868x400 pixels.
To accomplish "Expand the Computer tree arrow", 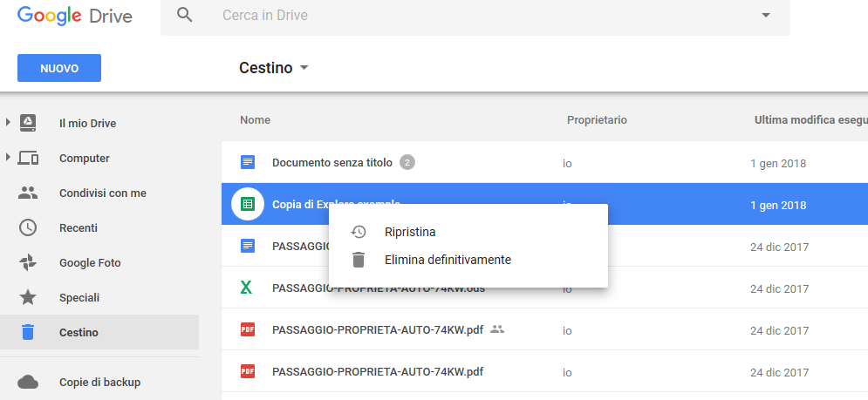I will pos(8,158).
